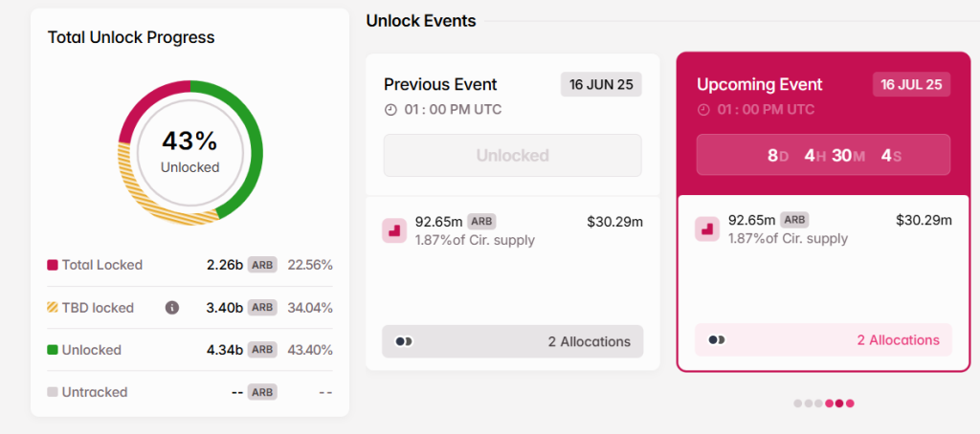980x434 pixels.
Task: Click the Previous Event pink allocation icon
Action: pyautogui.click(x=394, y=230)
